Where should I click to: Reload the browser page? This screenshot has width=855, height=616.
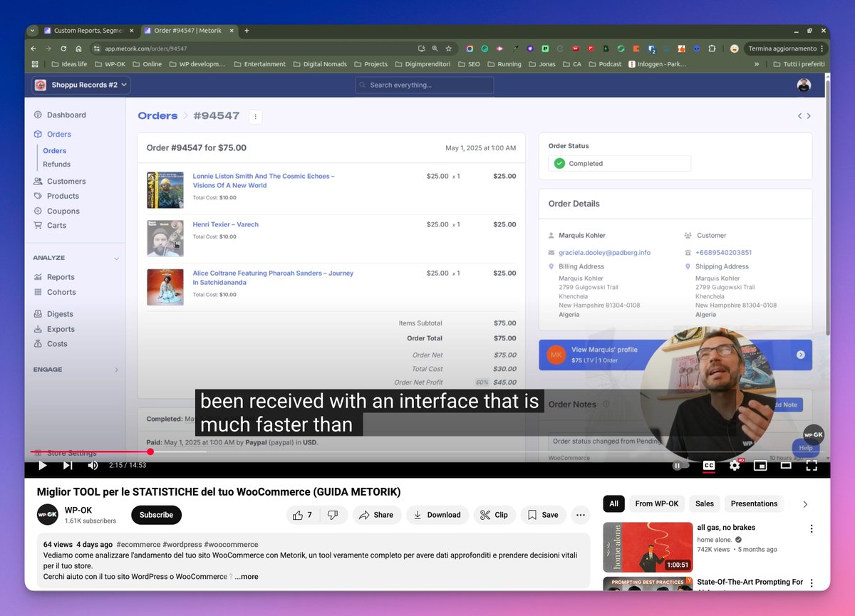pos(63,48)
